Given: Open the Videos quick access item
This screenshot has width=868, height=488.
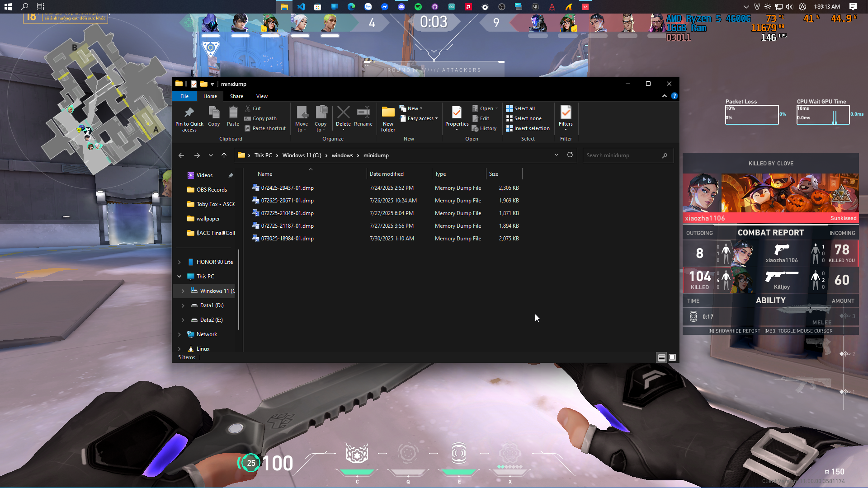Looking at the screenshot, I should pos(204,175).
